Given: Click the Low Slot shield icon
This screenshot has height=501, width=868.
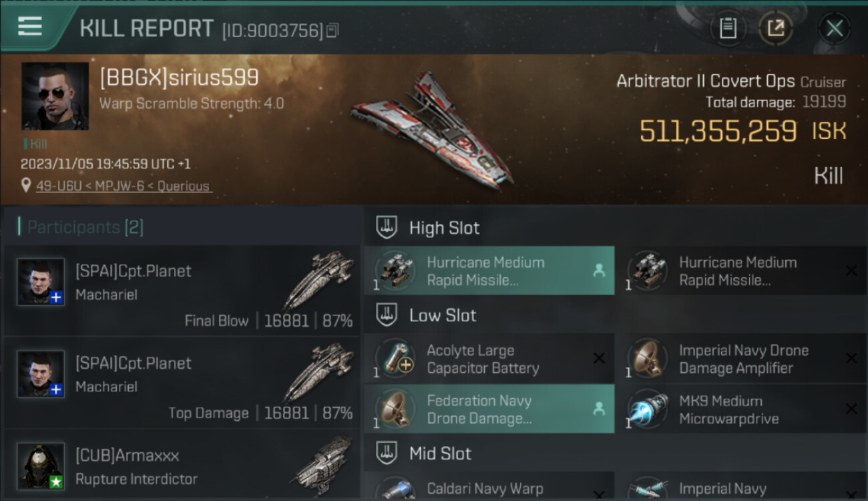Looking at the screenshot, I should click(387, 315).
